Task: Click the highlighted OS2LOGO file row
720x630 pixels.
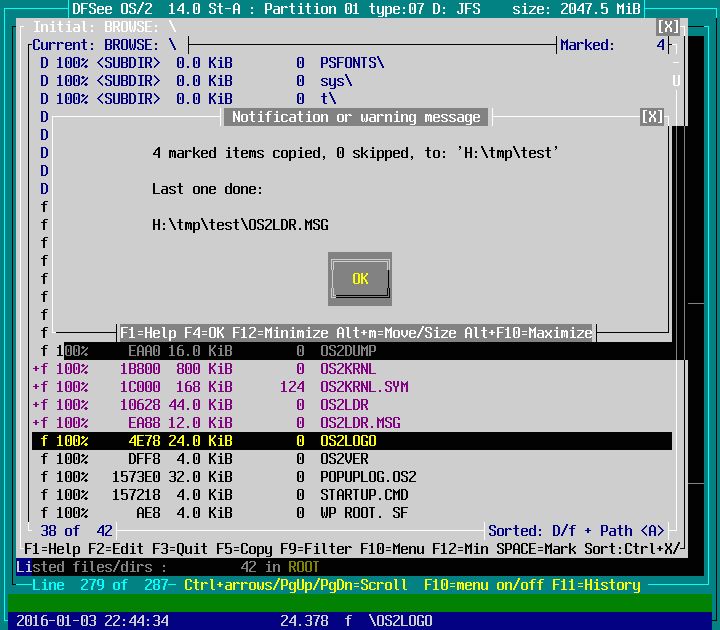Action: pos(347,441)
